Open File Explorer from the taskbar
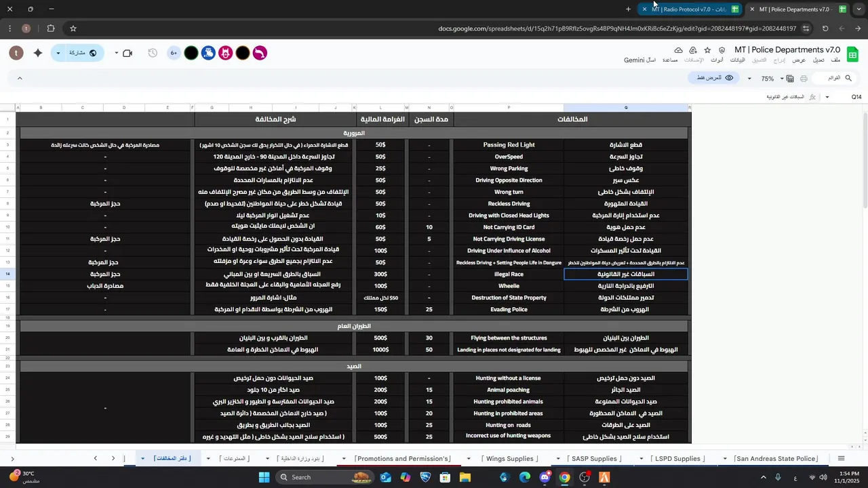The width and height of the screenshot is (868, 488). click(465, 477)
